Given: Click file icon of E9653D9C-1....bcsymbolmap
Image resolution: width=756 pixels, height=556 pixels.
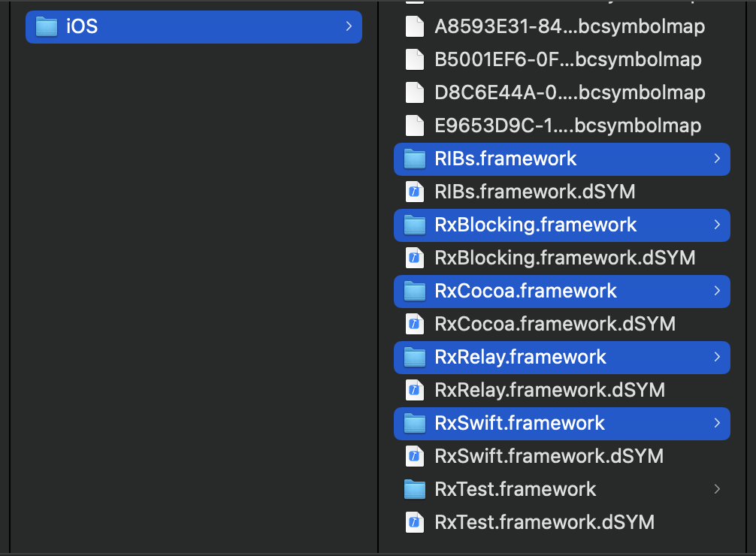Looking at the screenshot, I should coord(415,126).
